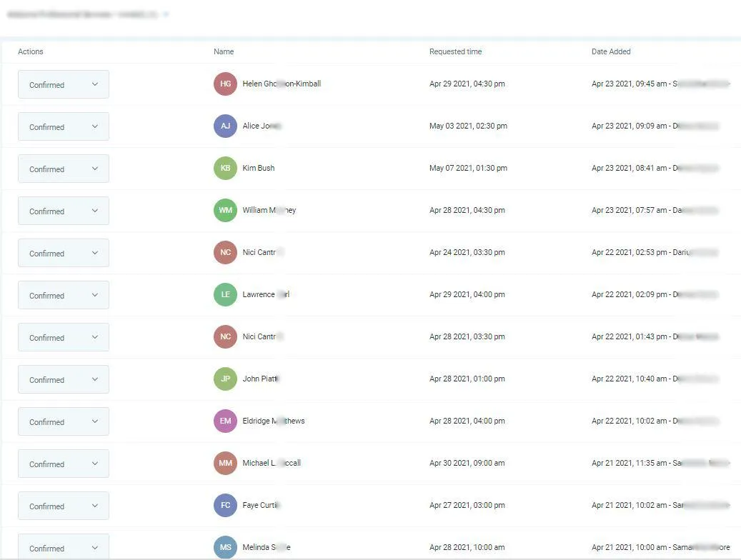
Task: Open the Confirmed dropdown for Helen's row
Action: 64,84
